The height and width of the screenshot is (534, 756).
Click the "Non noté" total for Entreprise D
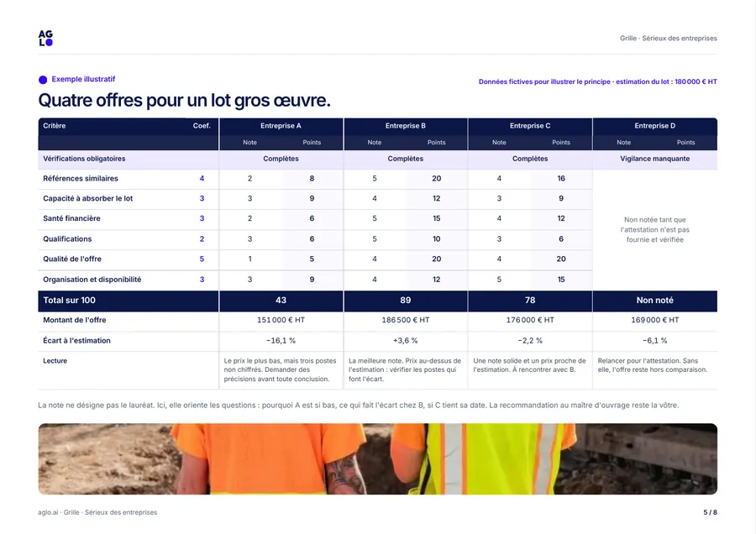click(654, 301)
